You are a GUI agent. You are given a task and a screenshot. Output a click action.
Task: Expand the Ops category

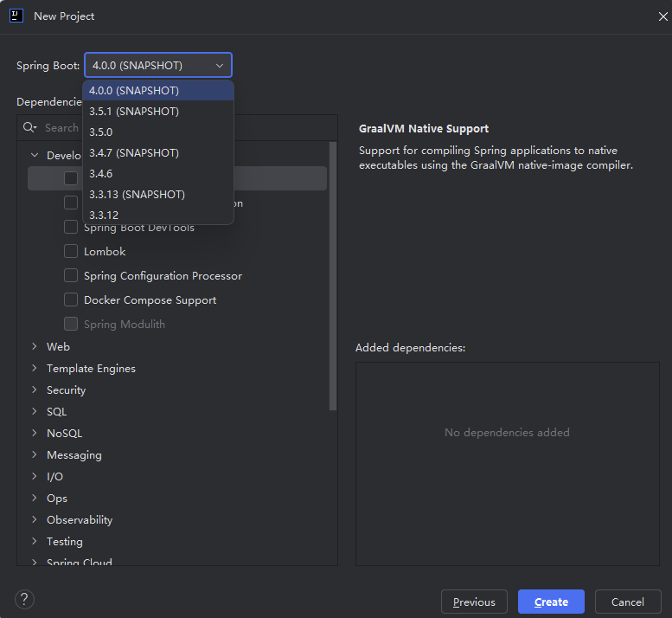click(35, 498)
